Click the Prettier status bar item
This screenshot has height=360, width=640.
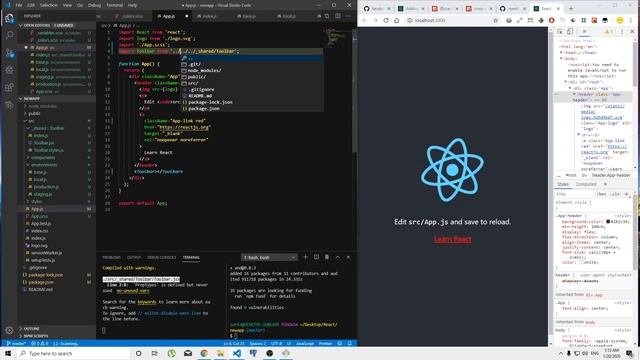[x=325, y=344]
